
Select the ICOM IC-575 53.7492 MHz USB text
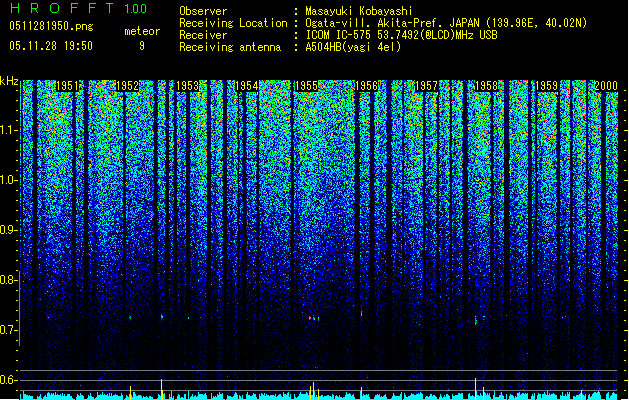(x=402, y=35)
